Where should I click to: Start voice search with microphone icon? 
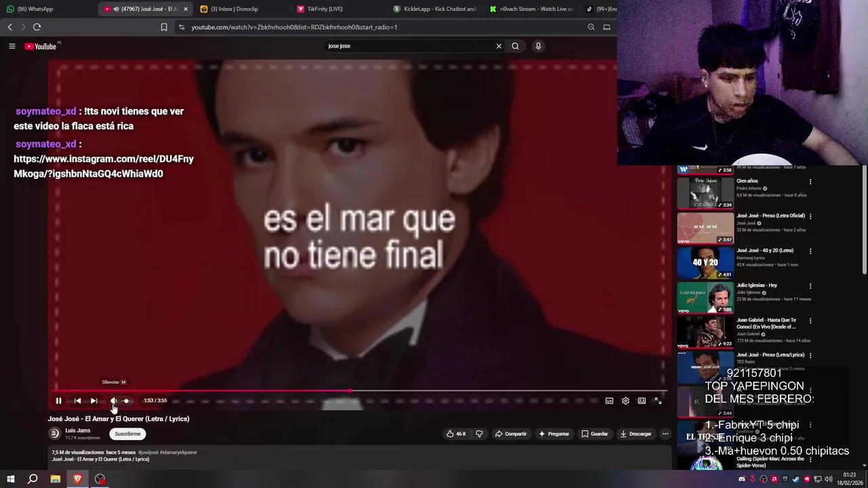click(538, 46)
